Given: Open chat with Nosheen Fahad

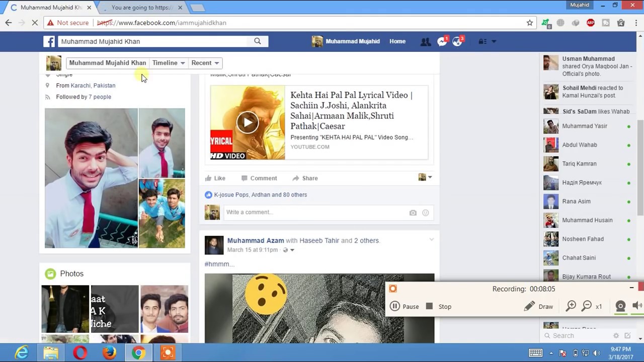Looking at the screenshot, I should pyautogui.click(x=587, y=239).
